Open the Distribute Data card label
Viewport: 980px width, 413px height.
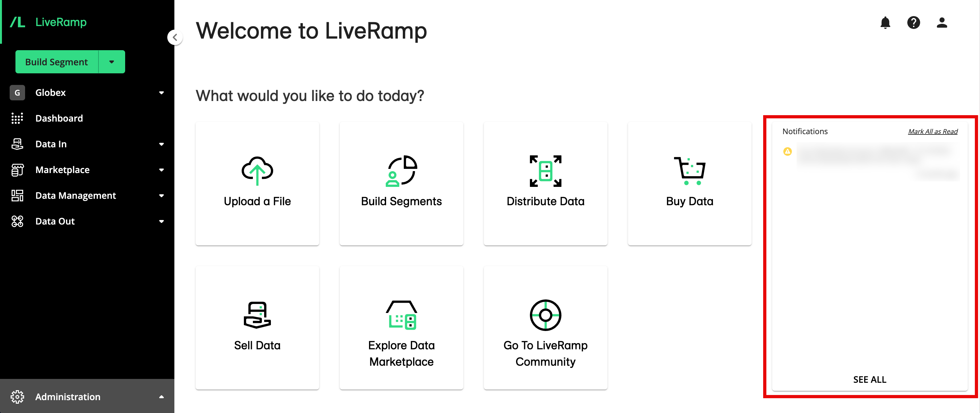point(545,201)
